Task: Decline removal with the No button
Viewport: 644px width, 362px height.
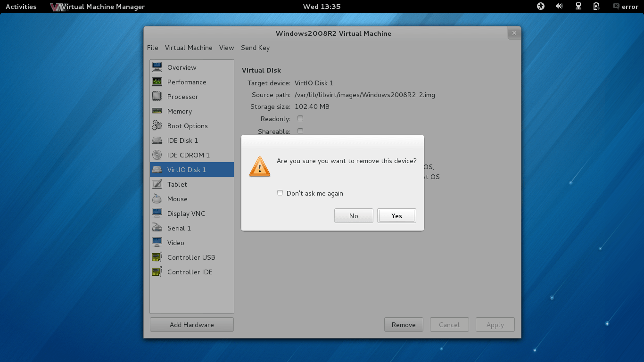Action: (354, 215)
